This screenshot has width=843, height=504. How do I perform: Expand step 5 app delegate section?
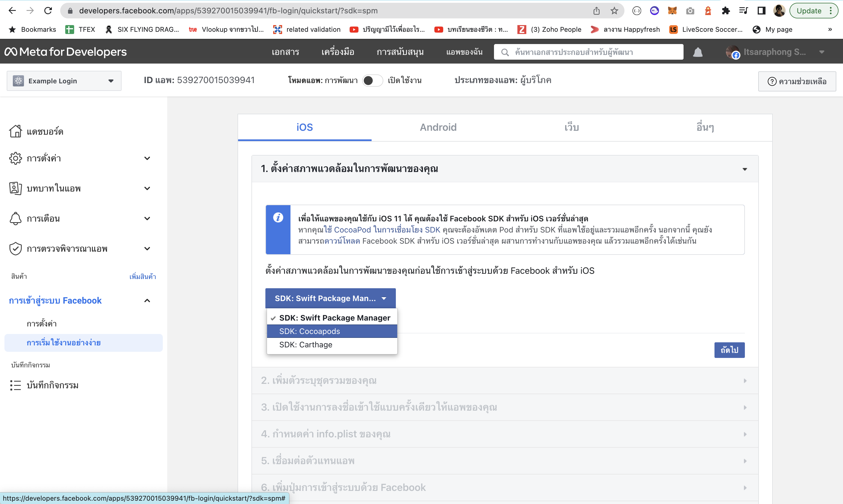click(x=505, y=461)
